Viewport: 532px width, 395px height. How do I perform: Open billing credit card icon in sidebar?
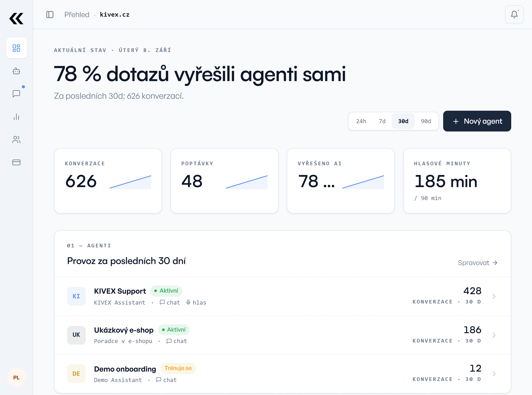click(16, 162)
